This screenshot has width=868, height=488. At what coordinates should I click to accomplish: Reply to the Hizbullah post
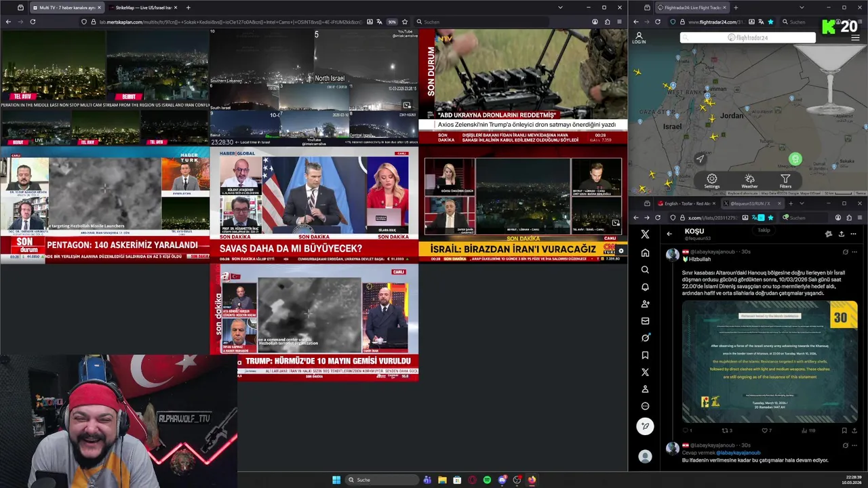tap(686, 430)
